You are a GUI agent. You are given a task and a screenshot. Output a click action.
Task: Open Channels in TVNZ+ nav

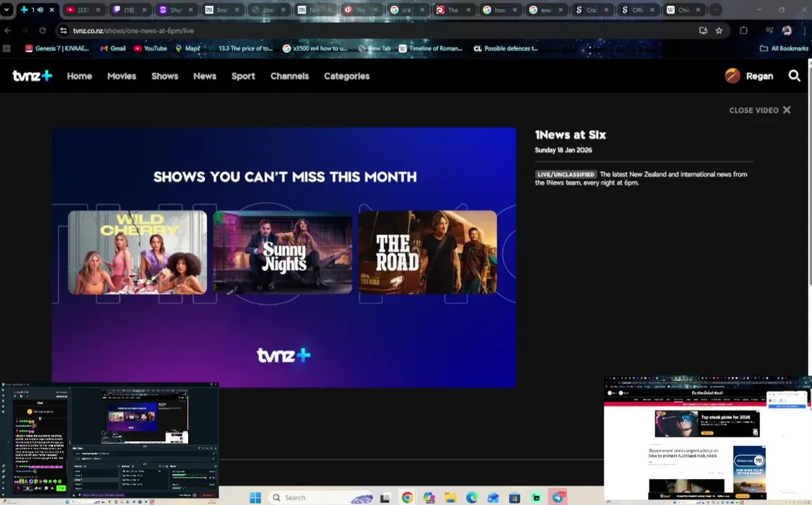(289, 76)
